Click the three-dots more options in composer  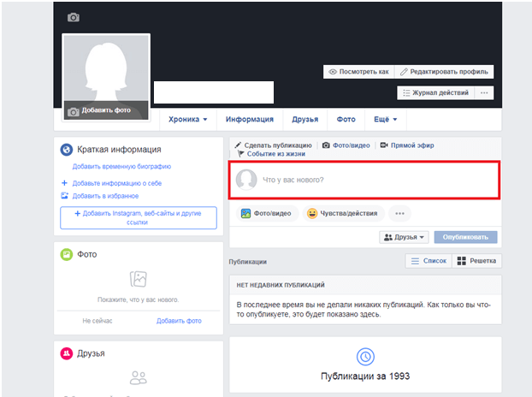point(399,213)
